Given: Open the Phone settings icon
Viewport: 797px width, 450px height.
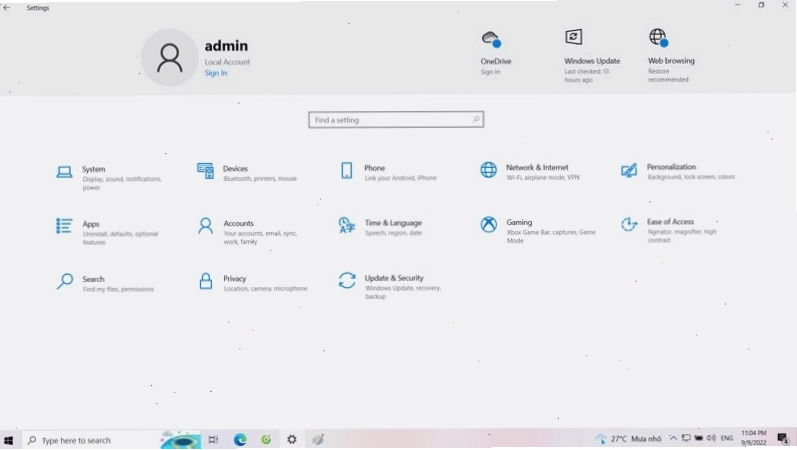Looking at the screenshot, I should pyautogui.click(x=347, y=170).
